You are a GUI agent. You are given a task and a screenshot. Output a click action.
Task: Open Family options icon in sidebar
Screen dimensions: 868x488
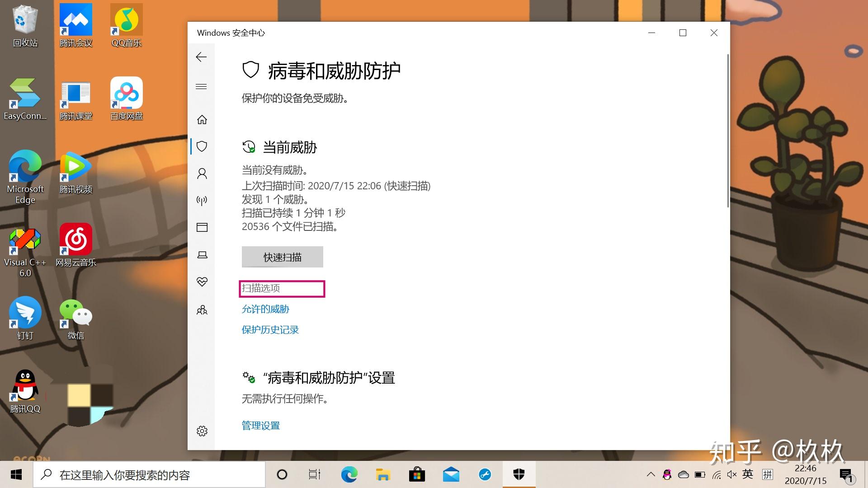[202, 310]
